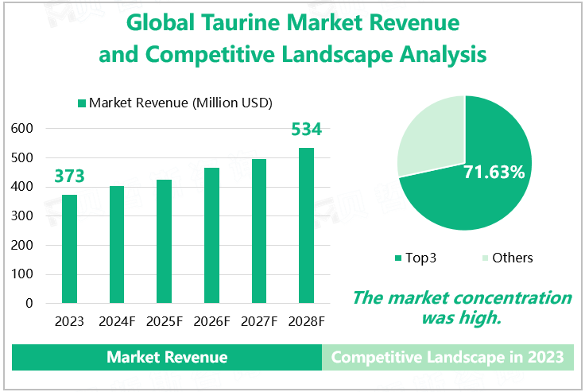Click the 534 data label
The height and width of the screenshot is (392, 585).
(306, 130)
